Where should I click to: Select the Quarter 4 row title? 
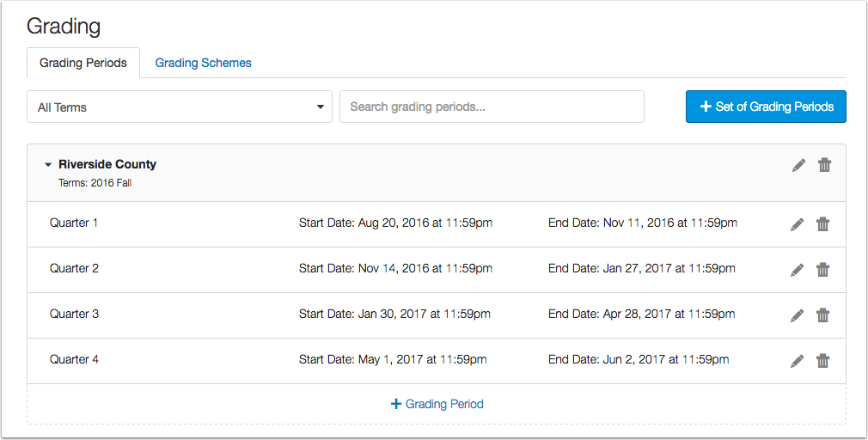[74, 359]
